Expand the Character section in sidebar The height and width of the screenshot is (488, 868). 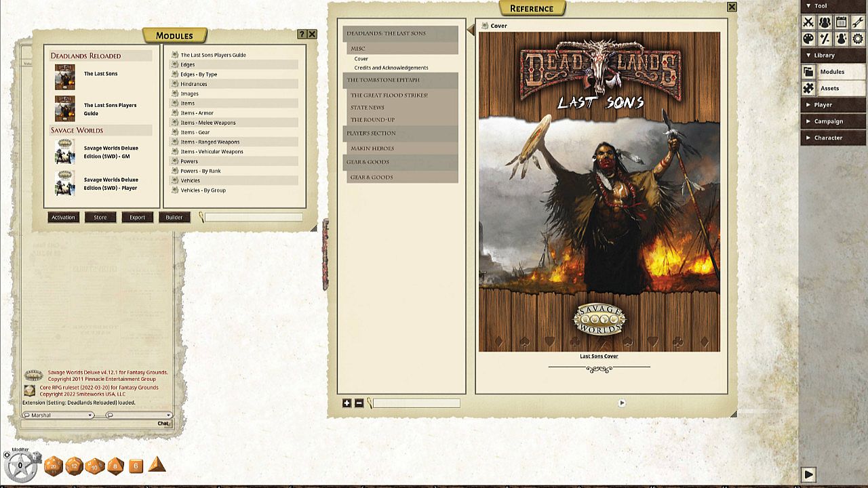click(x=833, y=138)
